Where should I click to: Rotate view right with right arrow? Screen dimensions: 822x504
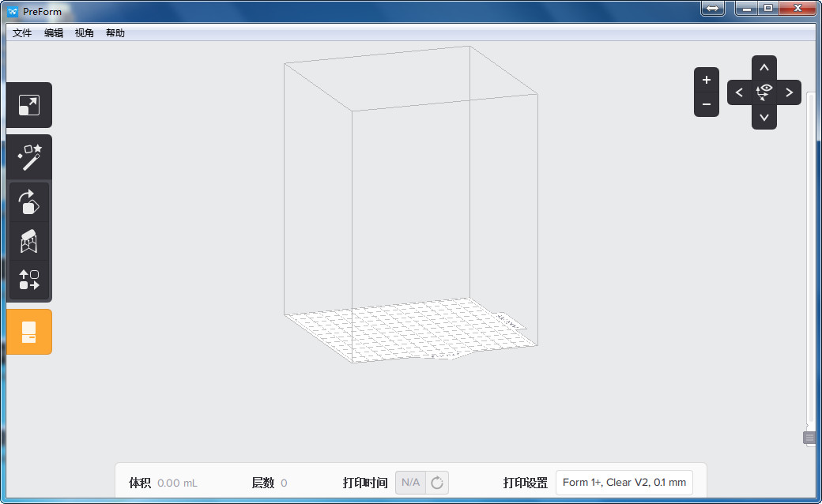coord(789,92)
